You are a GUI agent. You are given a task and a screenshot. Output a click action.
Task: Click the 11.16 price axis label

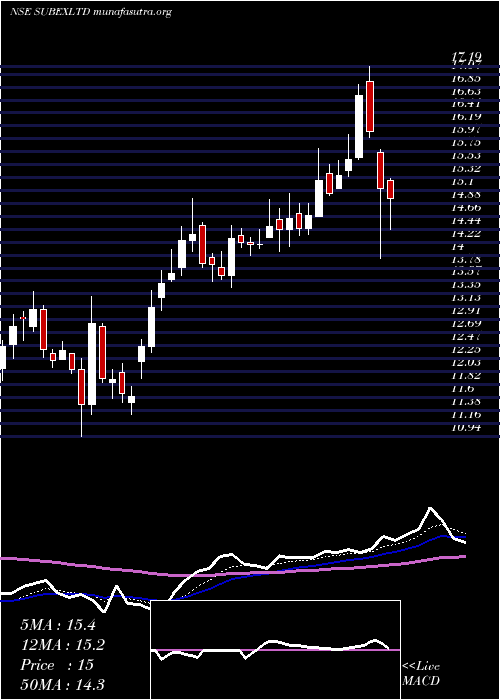pyautogui.click(x=466, y=415)
